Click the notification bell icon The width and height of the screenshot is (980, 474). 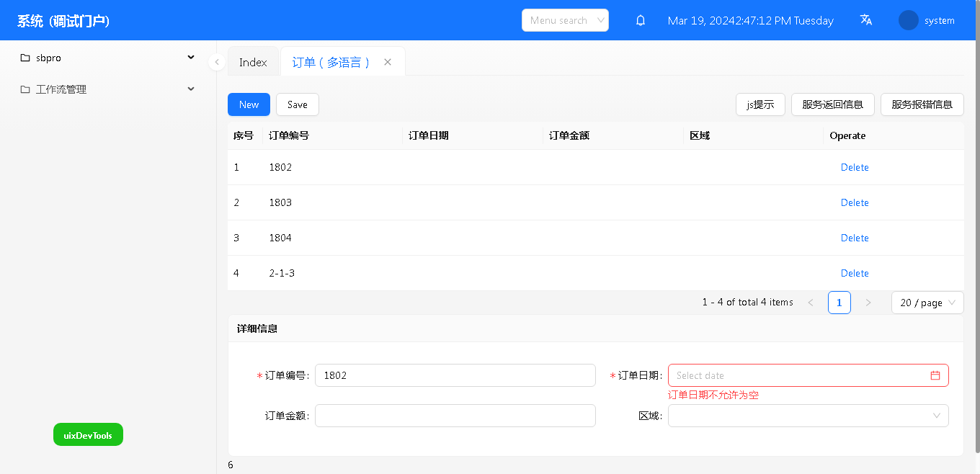[641, 21]
